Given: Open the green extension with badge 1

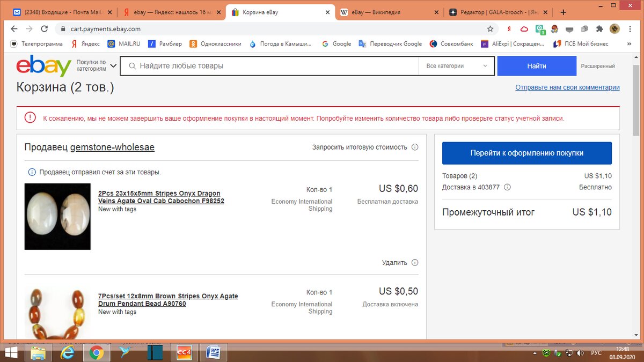Looking at the screenshot, I should [x=540, y=29].
